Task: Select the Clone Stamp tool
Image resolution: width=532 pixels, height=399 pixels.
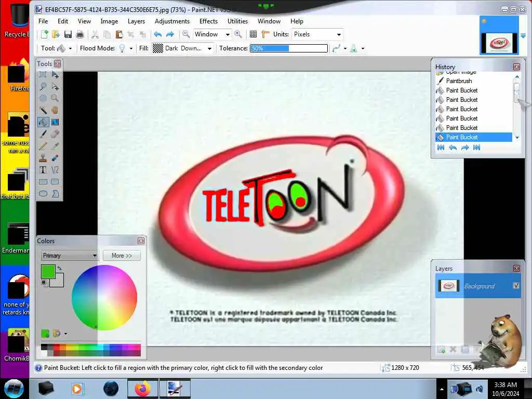Action: pyautogui.click(x=43, y=158)
